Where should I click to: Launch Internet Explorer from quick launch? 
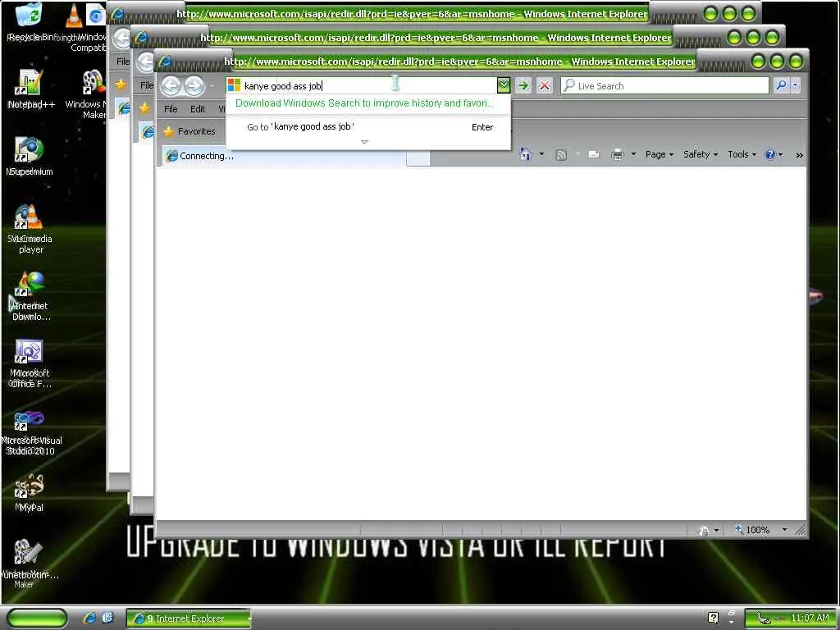89,618
